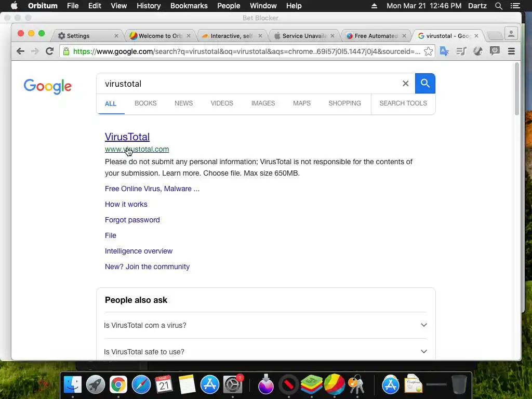The image size is (532, 399).
Task: Show Books search results
Action: click(145, 103)
